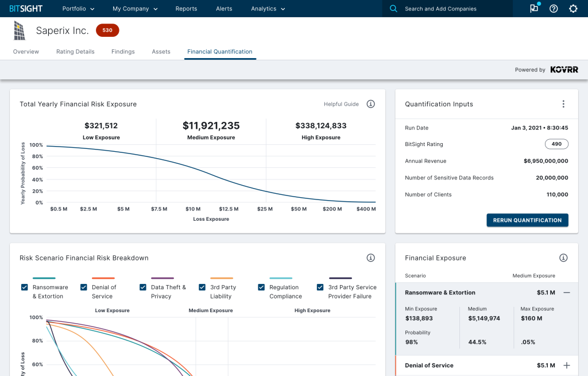The width and height of the screenshot is (588, 376).
Task: Go to the Findings tab
Action: (123, 52)
